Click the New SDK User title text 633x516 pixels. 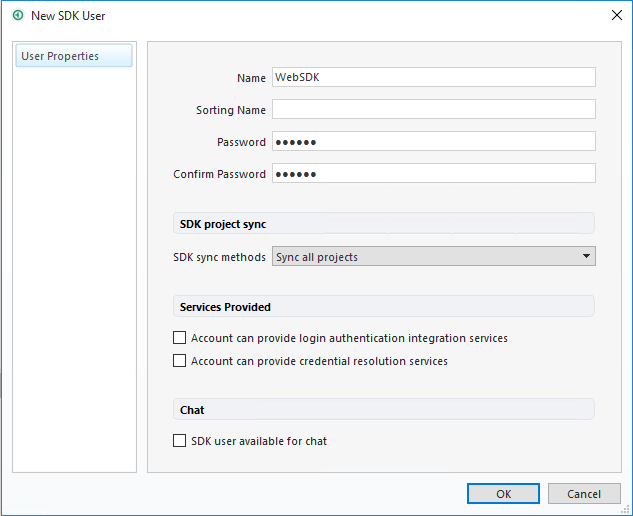pyautogui.click(x=68, y=16)
